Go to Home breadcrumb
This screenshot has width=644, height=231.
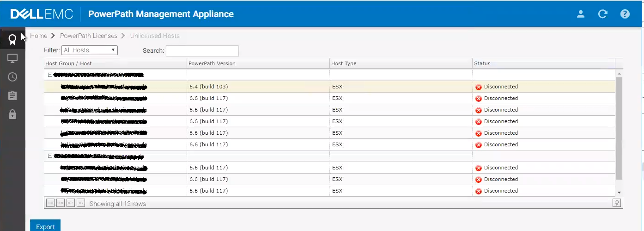pos(39,36)
